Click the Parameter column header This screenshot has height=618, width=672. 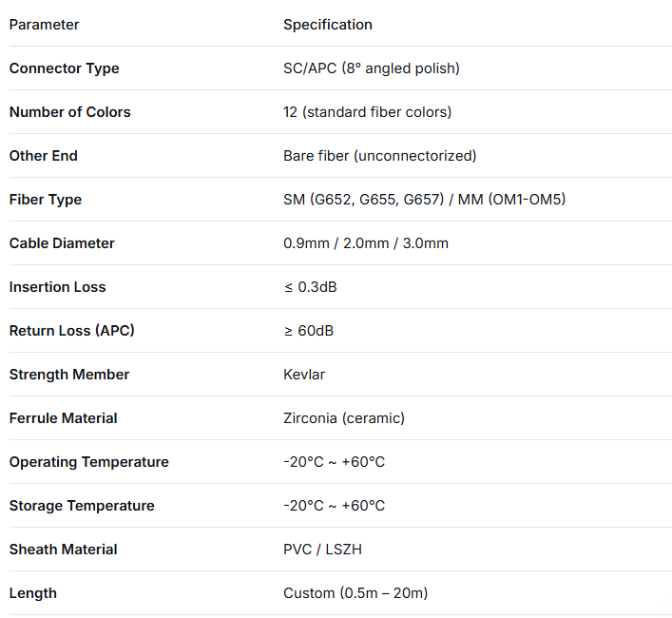[x=44, y=25]
